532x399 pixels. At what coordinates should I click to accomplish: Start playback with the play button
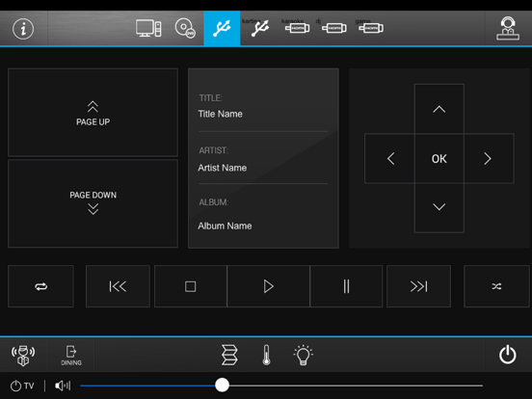tap(268, 286)
